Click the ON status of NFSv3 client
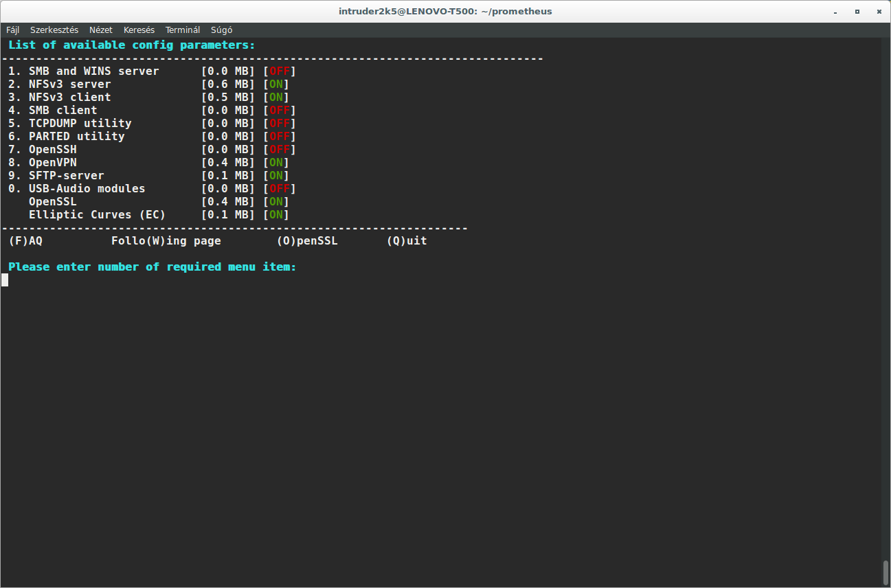 tap(276, 98)
